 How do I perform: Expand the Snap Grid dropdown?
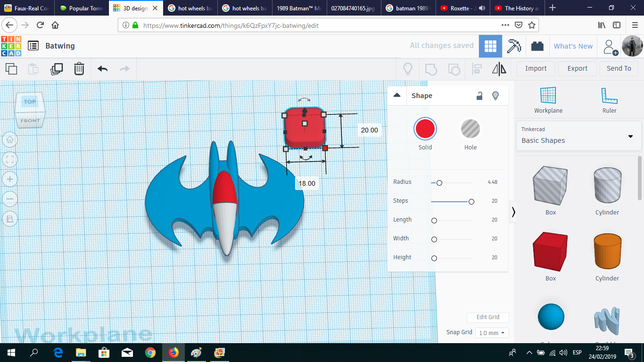[x=492, y=333]
